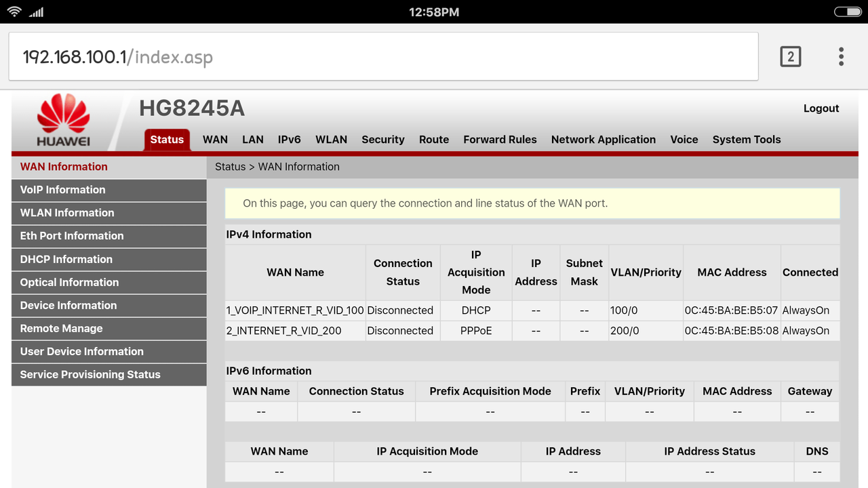Show WLAN Information page
This screenshot has height=488, width=868.
[109, 213]
